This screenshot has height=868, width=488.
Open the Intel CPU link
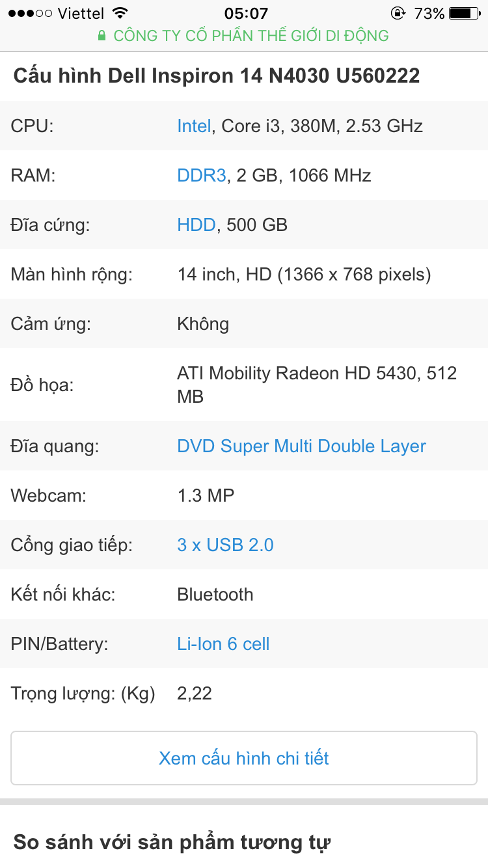pos(194,126)
